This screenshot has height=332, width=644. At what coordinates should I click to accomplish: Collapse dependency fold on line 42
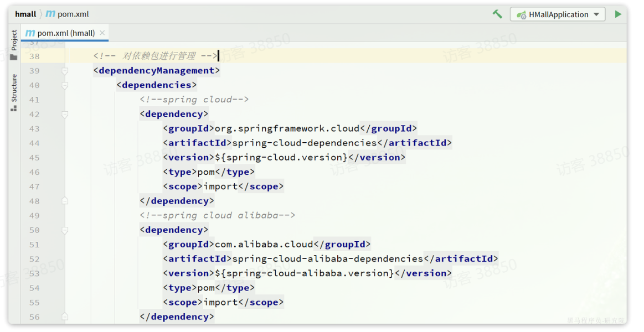(x=64, y=115)
